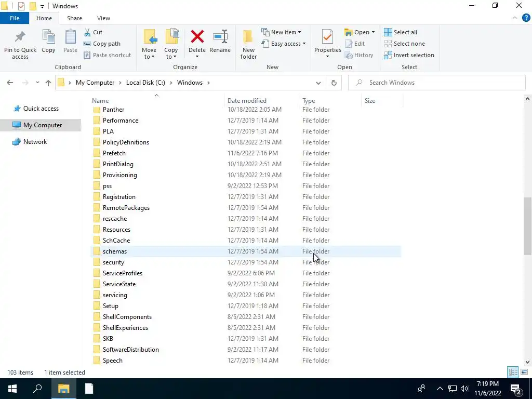
Task: Switch to the View ribbon tab
Action: (x=103, y=18)
